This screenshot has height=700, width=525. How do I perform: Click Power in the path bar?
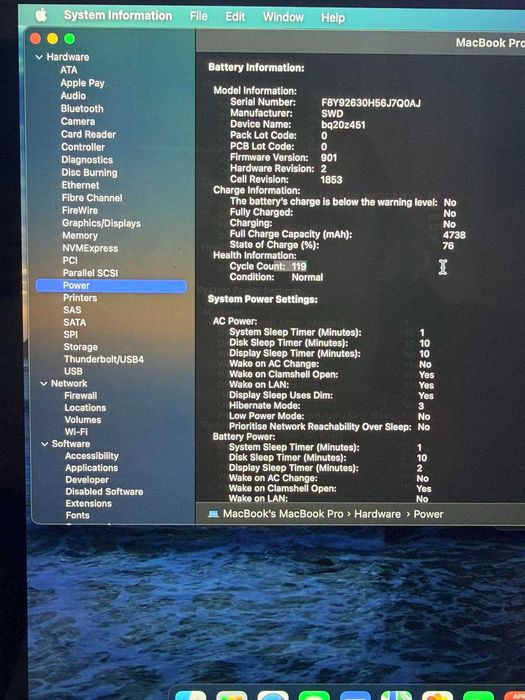(x=428, y=514)
